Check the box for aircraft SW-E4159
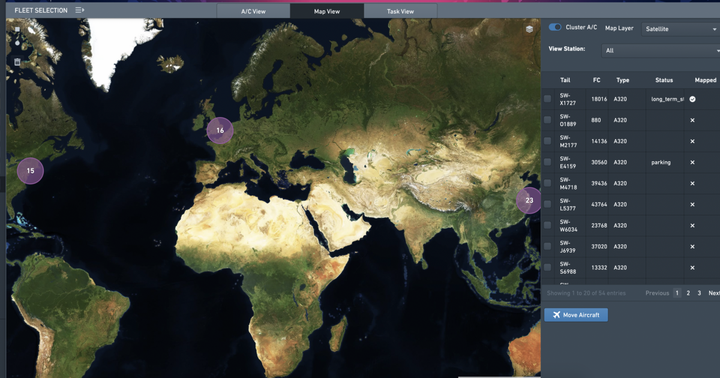This screenshot has width=720, height=378. (x=547, y=162)
